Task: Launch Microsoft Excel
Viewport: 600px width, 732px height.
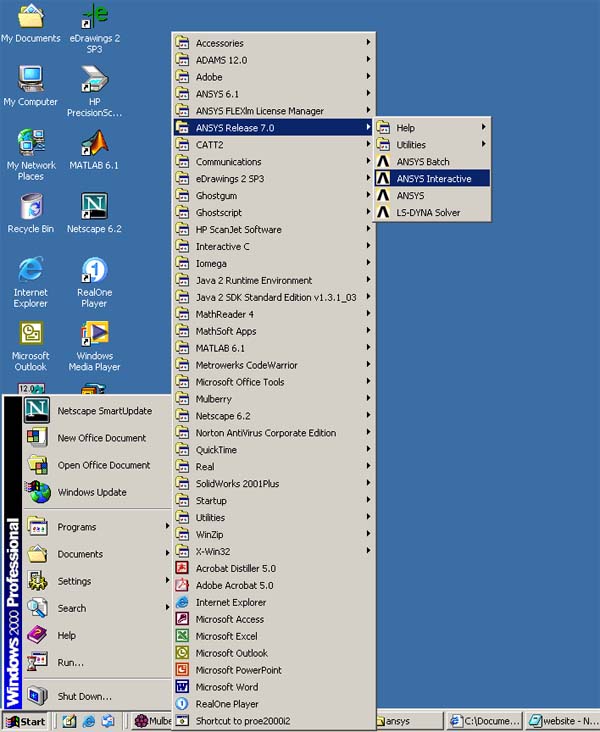Action: 274,636
